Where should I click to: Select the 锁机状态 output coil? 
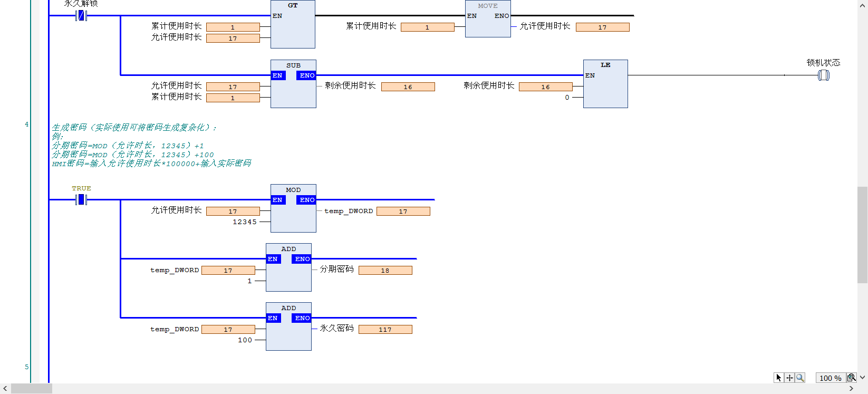823,75
